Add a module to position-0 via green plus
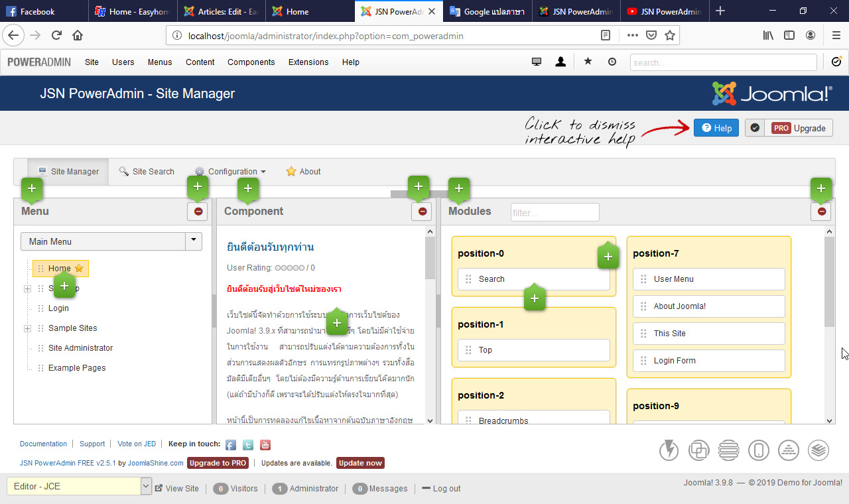This screenshot has height=504, width=849. 608,255
